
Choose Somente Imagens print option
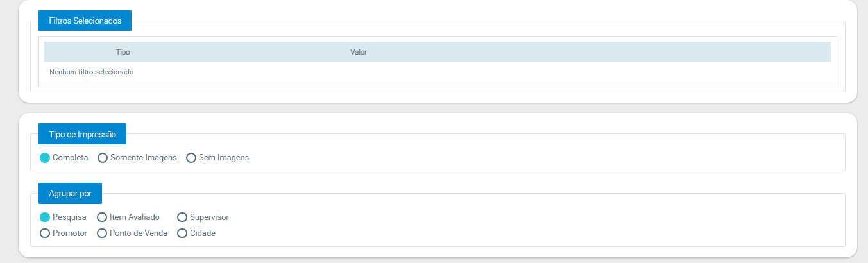pyautogui.click(x=102, y=157)
